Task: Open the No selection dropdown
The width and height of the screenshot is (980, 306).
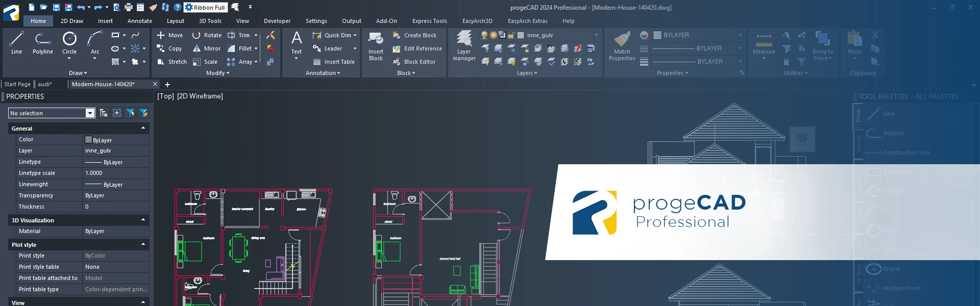Action: 90,113
